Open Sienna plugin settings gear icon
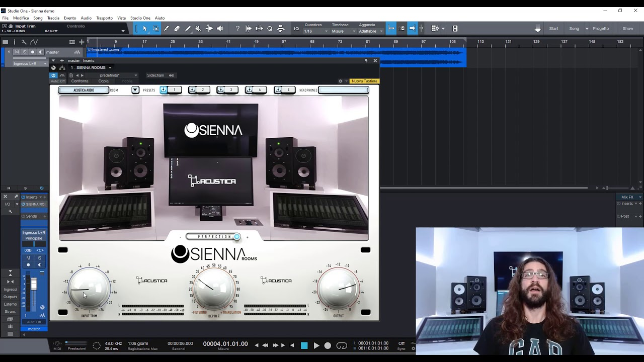 (340, 81)
